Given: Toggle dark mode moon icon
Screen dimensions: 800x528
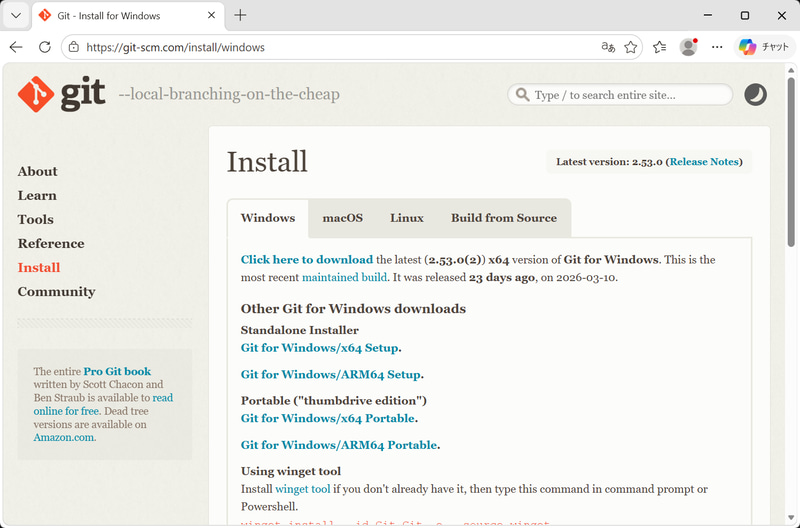Looking at the screenshot, I should 755,95.
